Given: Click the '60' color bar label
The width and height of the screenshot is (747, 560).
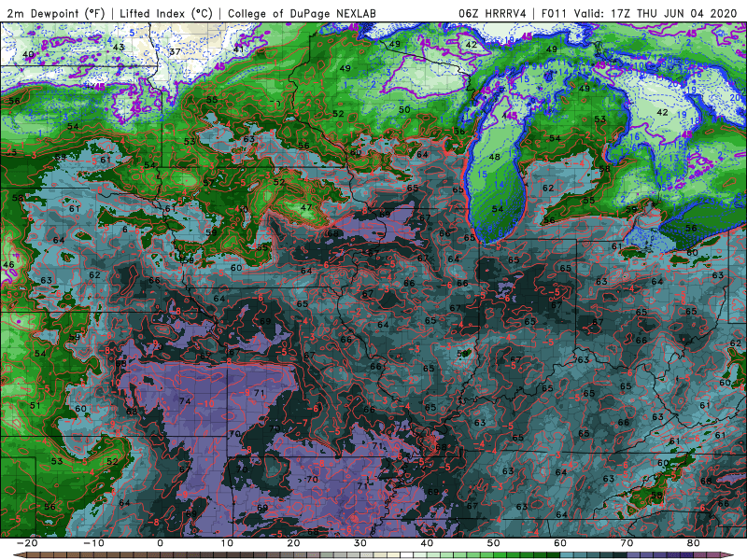Looking at the screenshot, I should (x=560, y=543).
